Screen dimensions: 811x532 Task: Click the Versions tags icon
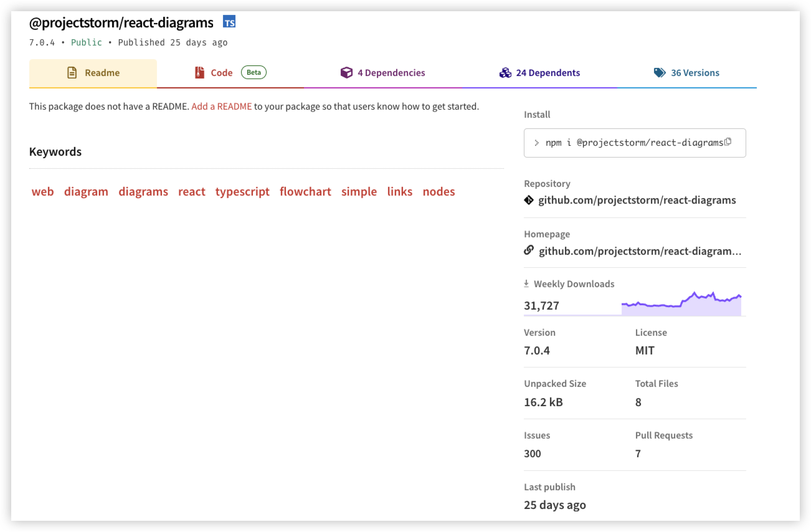point(660,73)
